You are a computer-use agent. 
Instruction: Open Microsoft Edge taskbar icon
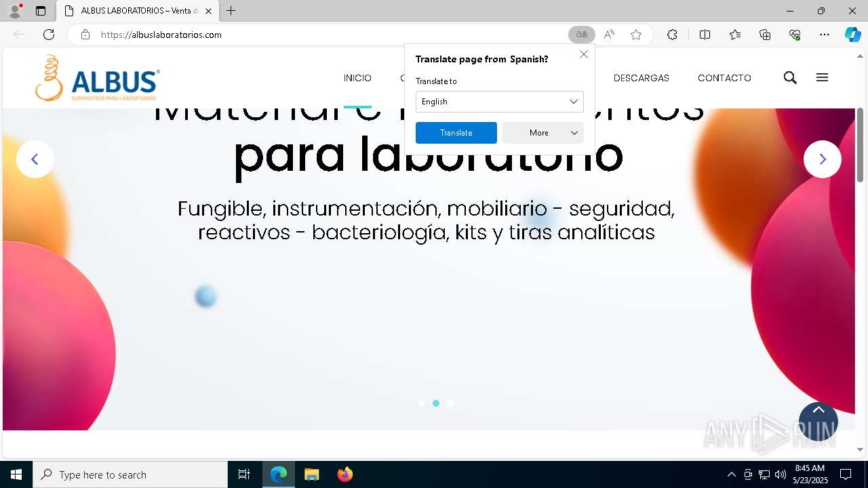click(279, 474)
